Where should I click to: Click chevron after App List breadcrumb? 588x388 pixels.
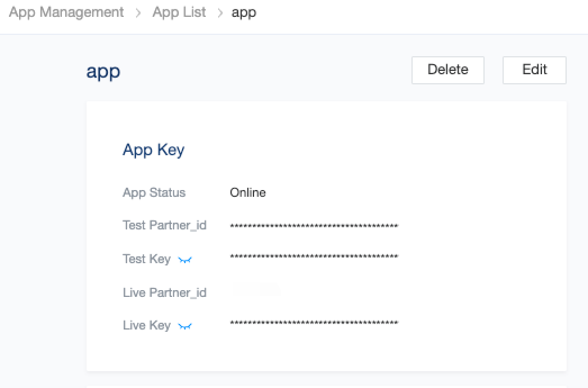220,13
